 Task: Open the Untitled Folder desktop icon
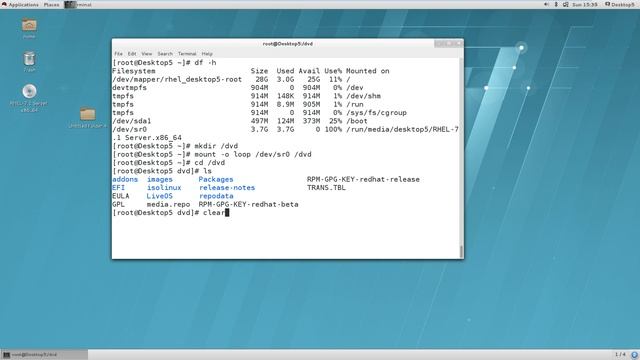coord(87,118)
